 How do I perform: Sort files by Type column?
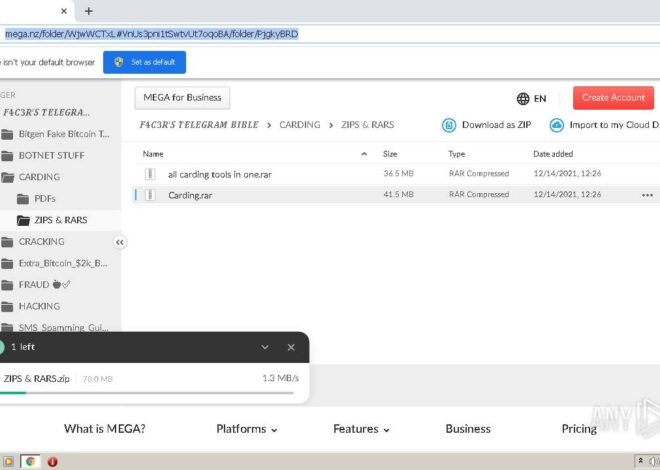(456, 154)
